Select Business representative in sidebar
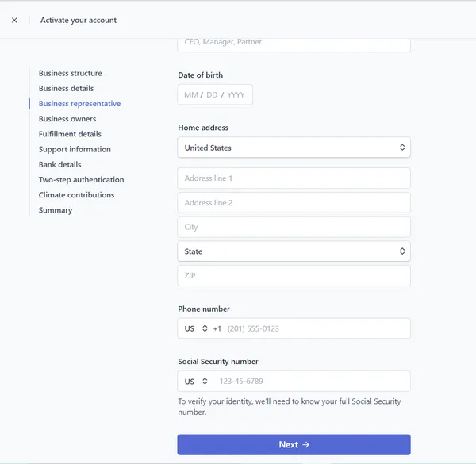This screenshot has height=464, width=476. coord(79,103)
